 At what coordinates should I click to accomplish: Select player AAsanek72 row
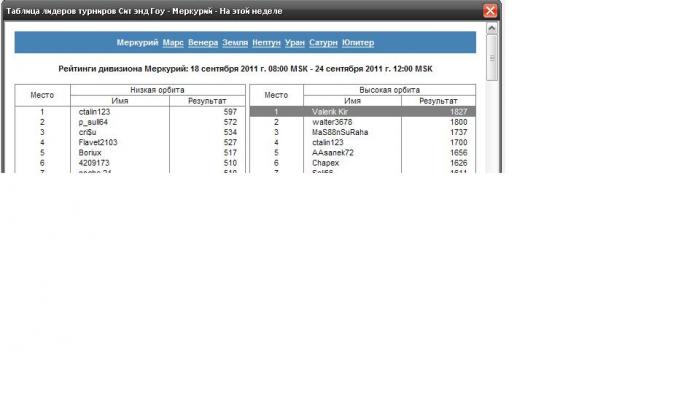point(362,153)
